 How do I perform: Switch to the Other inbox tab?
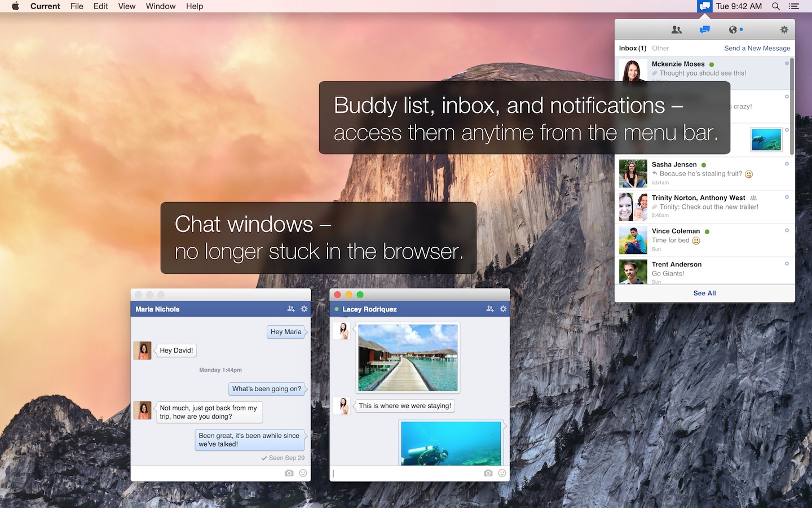point(660,49)
